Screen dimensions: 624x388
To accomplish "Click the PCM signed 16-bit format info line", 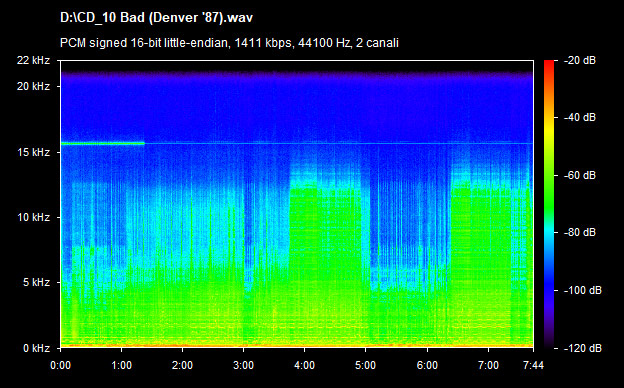I will coord(229,43).
